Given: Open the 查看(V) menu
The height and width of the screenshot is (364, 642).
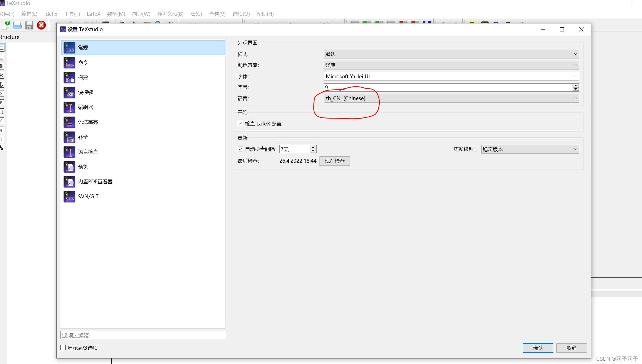Looking at the screenshot, I should [x=217, y=14].
